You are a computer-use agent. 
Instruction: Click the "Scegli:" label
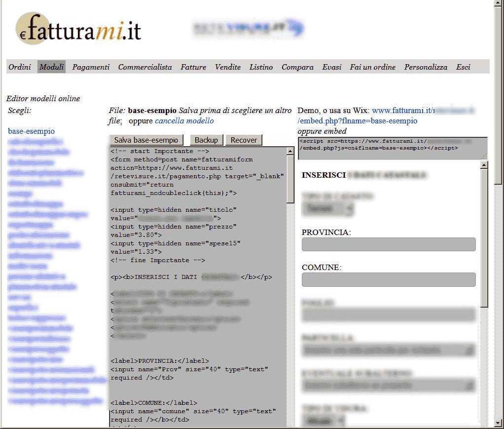tap(20, 111)
